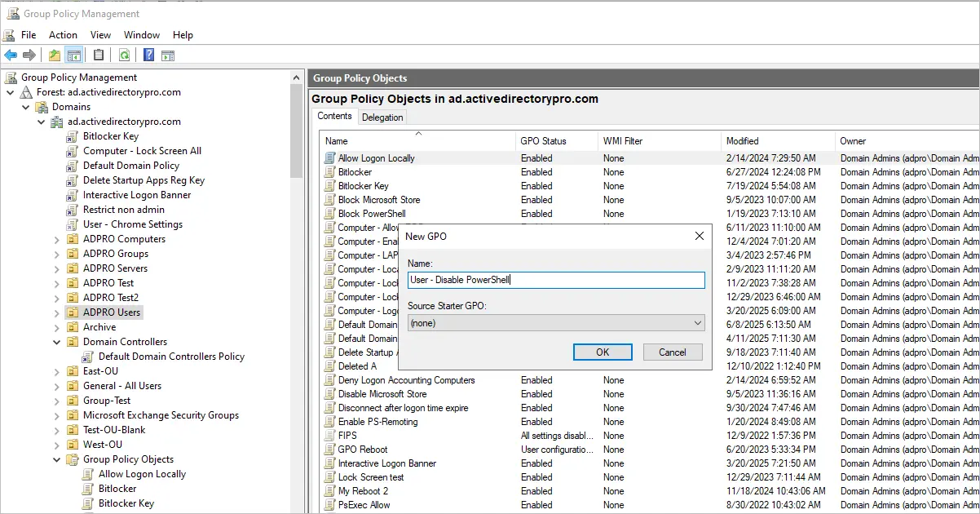Select Lock Screen test in the list

pyautogui.click(x=371, y=477)
